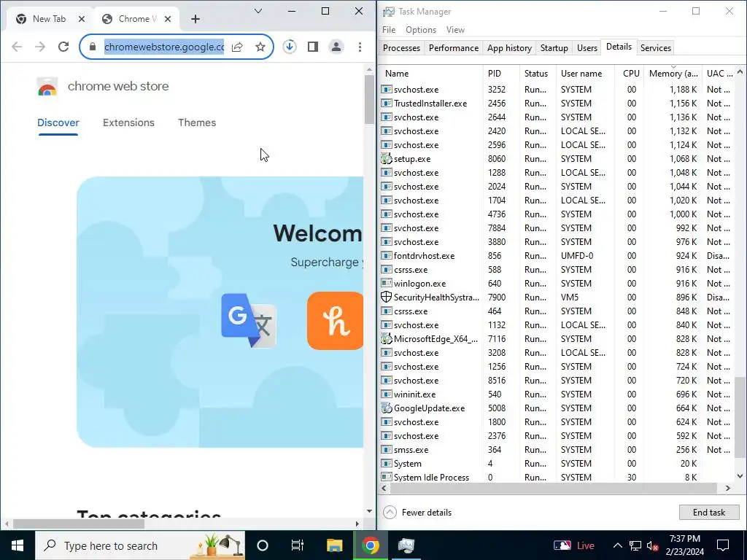Viewport: 747px width, 560px height.
Task: Toggle Chrome side panel icon
Action: [x=312, y=47]
